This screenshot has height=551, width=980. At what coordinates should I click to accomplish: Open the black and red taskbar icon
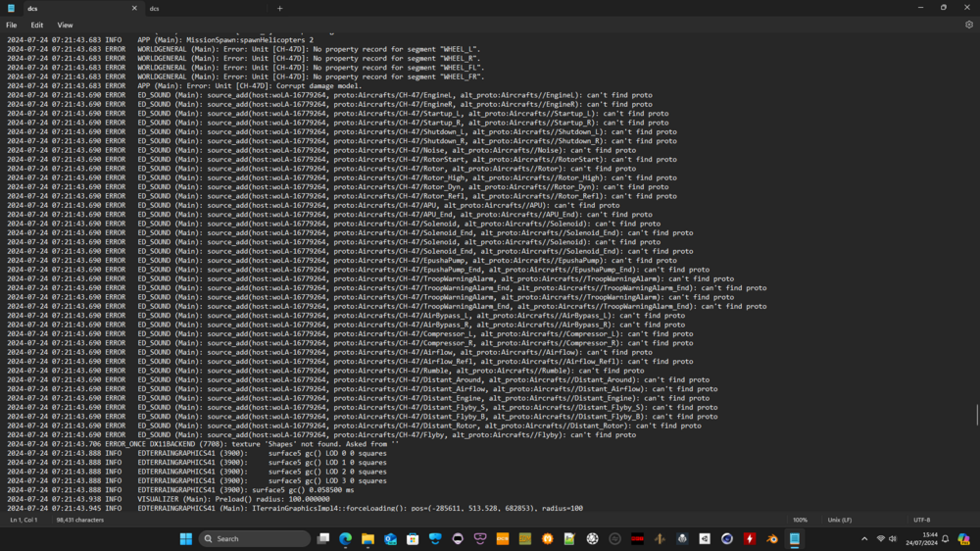tap(637, 539)
